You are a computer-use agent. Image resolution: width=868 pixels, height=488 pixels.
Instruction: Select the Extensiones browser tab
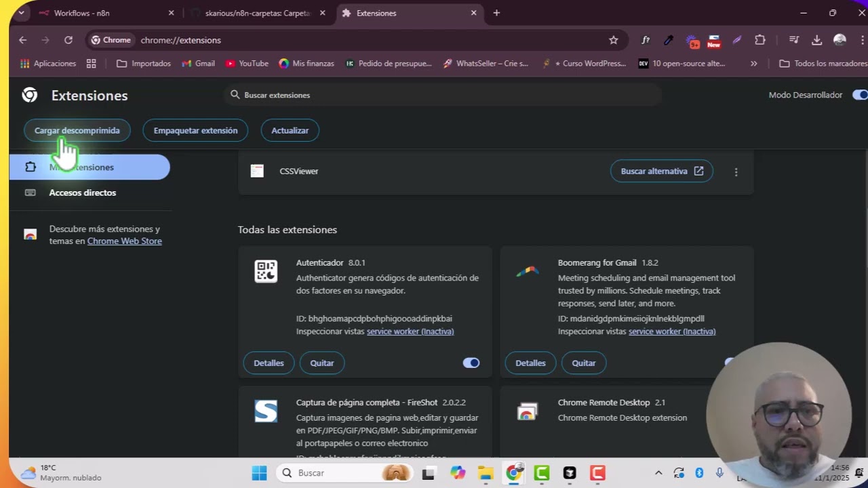410,13
